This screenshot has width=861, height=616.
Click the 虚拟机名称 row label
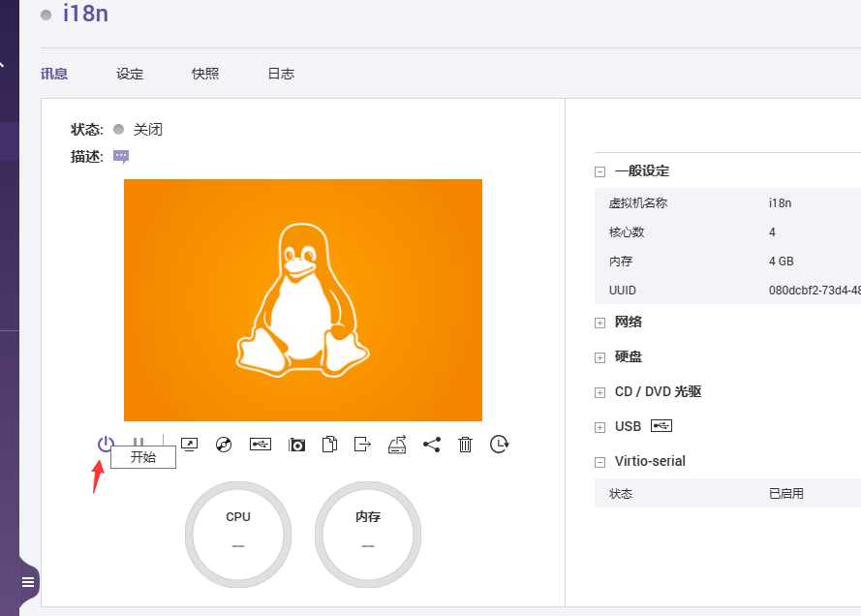click(x=638, y=203)
